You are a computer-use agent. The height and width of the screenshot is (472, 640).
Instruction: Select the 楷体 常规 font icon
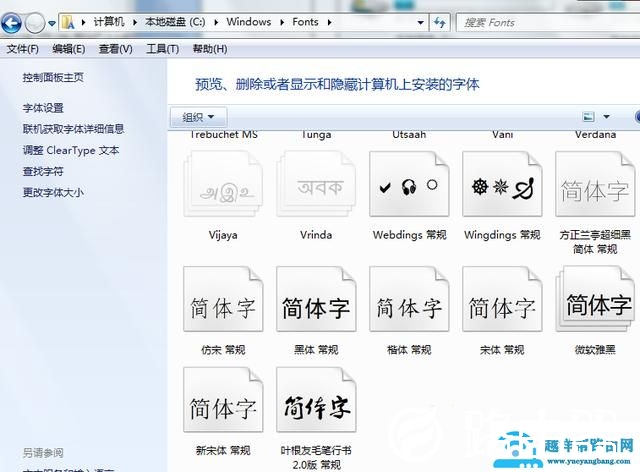click(409, 299)
